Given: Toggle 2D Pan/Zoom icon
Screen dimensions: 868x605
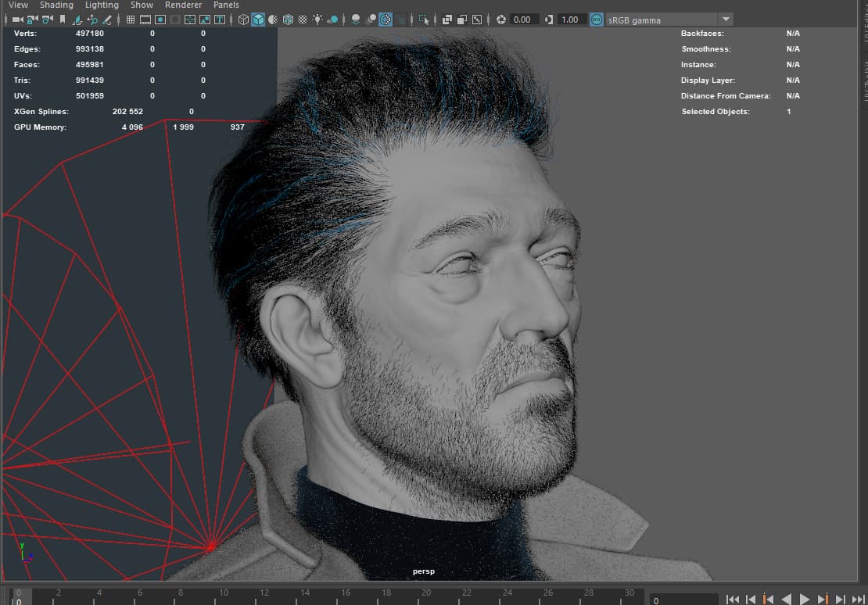Looking at the screenshot, I should point(92,20).
